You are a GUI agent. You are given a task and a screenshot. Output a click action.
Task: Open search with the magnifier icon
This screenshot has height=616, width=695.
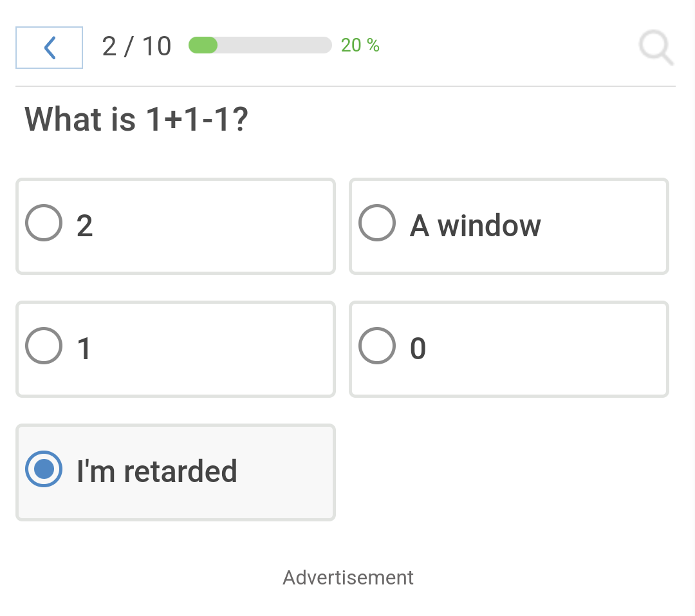(656, 48)
